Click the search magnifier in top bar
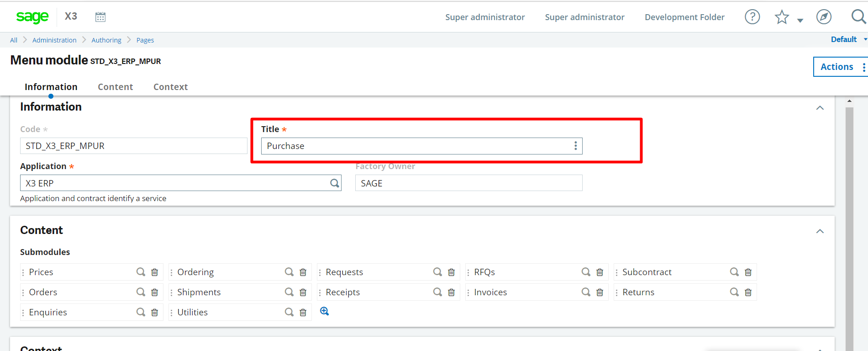This screenshot has width=868, height=351. [858, 17]
